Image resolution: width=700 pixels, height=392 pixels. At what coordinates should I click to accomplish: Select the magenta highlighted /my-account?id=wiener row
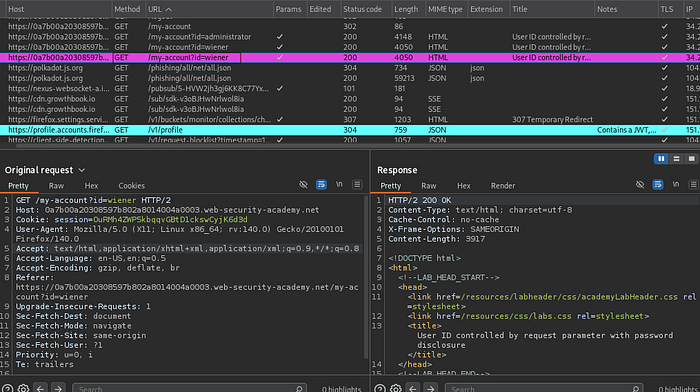pyautogui.click(x=350, y=57)
